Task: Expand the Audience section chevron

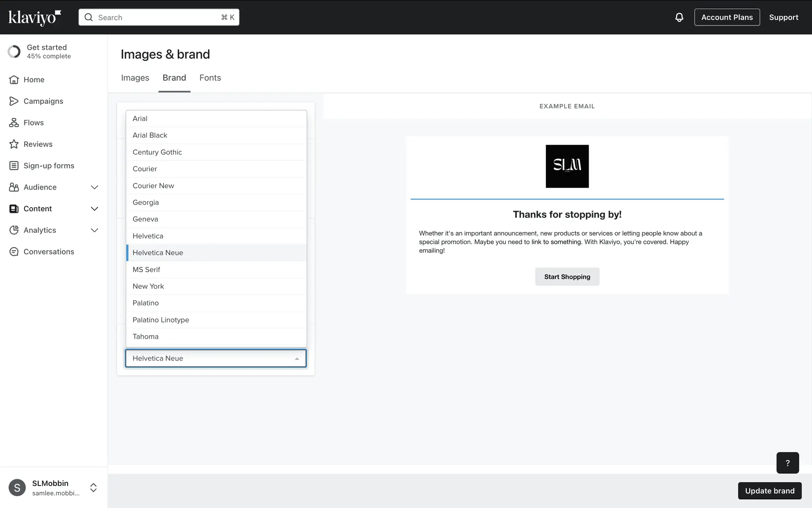Action: pyautogui.click(x=94, y=187)
